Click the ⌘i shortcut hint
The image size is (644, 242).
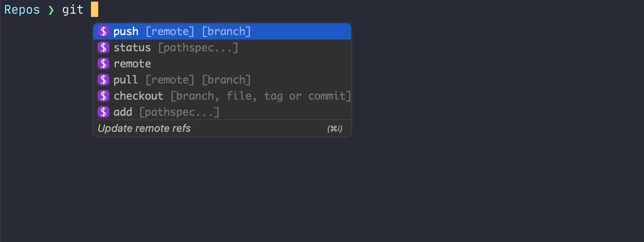coord(334,129)
